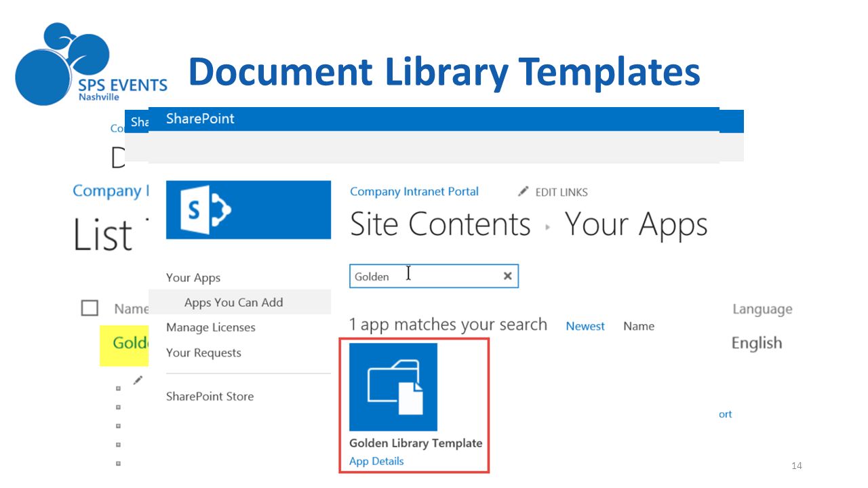This screenshot has width=868, height=488.
Task: Open EDIT LINKS in the top navigation
Action: pos(561,192)
